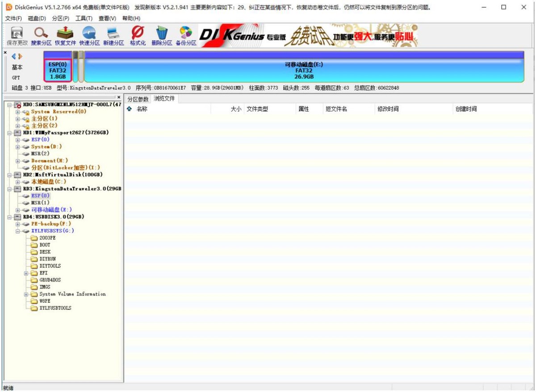Expand the HD1 System(D:) tree node
Screen dimensions: 536x392
[x=18, y=147]
